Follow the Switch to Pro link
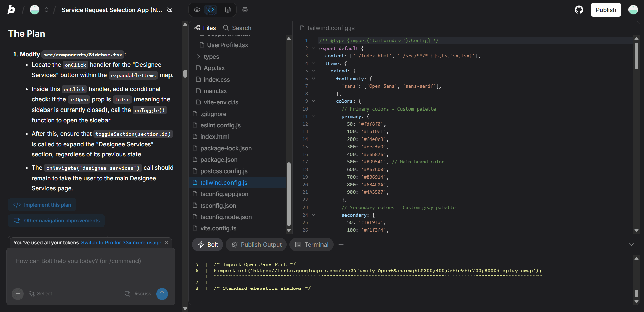644x312 pixels. (x=121, y=243)
